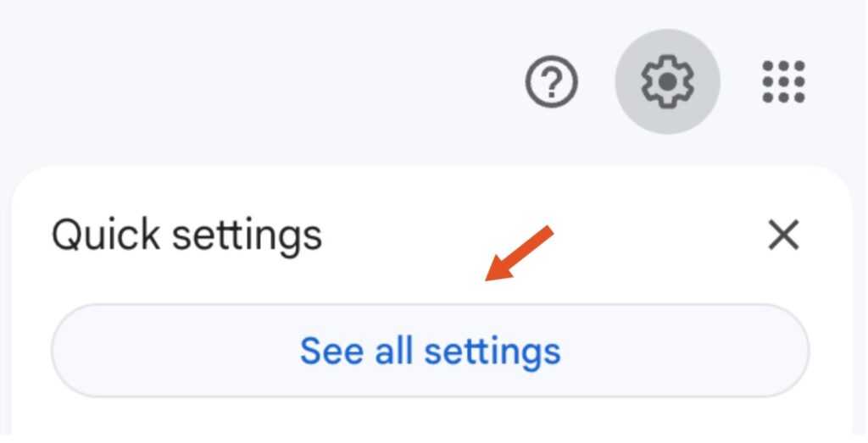The image size is (868, 443).
Task: Close the Quick settings panel
Action: point(783,235)
